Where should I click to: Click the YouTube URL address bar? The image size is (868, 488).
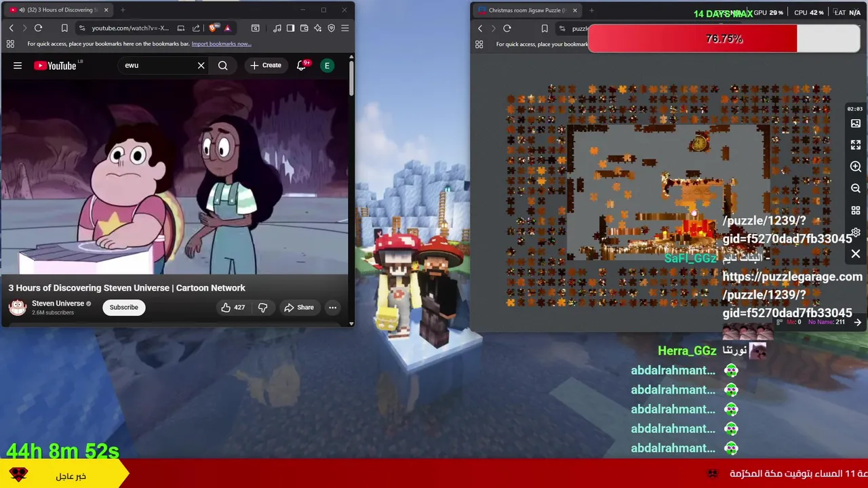[130, 28]
